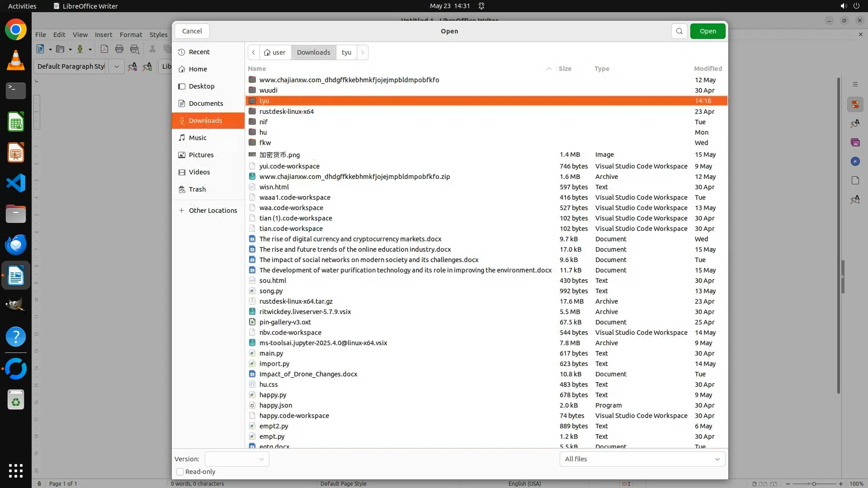Open the Format menu

pyautogui.click(x=131, y=35)
